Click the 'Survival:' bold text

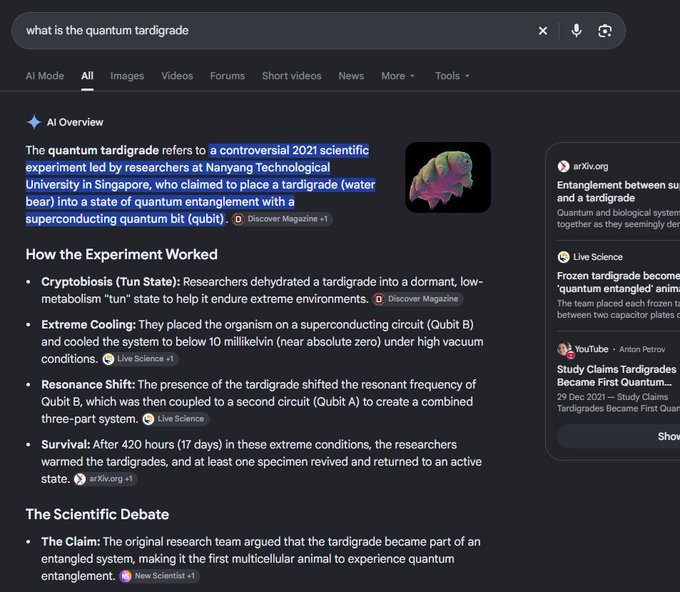(65, 445)
